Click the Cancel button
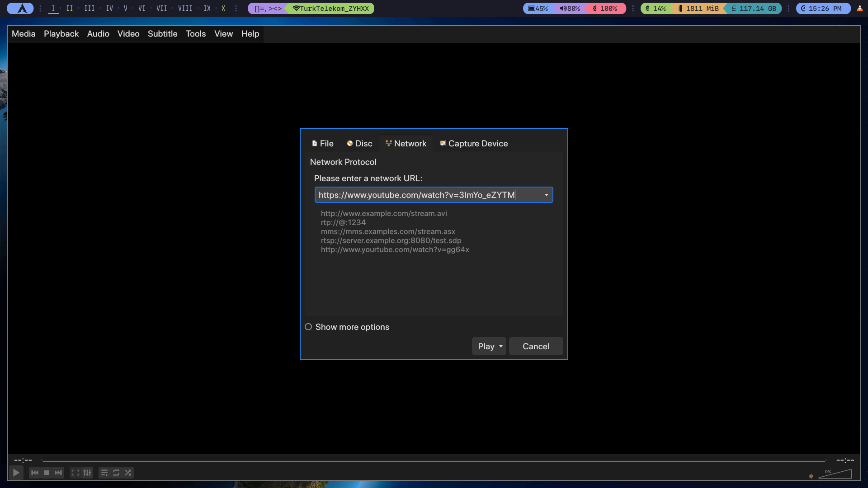 coord(536,346)
